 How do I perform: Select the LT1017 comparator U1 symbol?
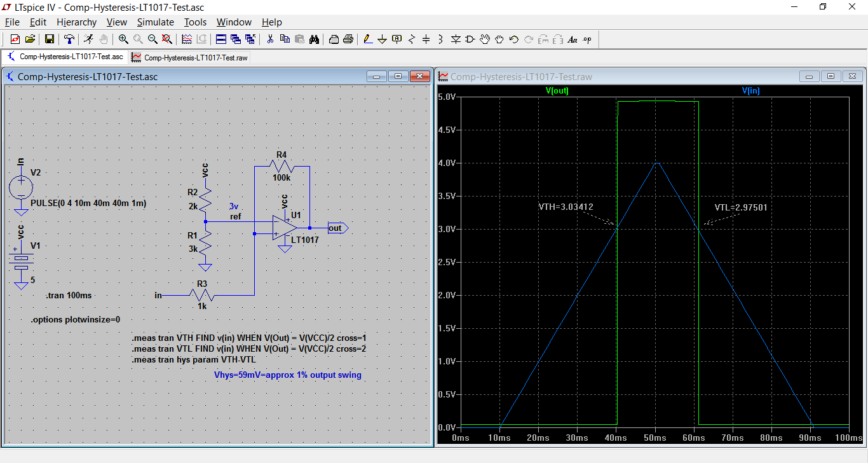point(284,228)
